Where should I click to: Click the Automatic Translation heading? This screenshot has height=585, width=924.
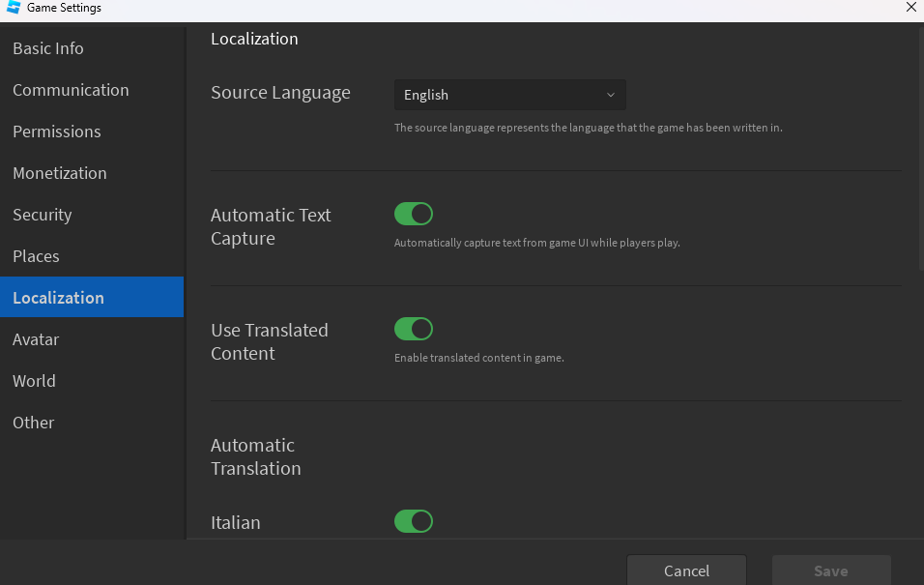pos(256,456)
